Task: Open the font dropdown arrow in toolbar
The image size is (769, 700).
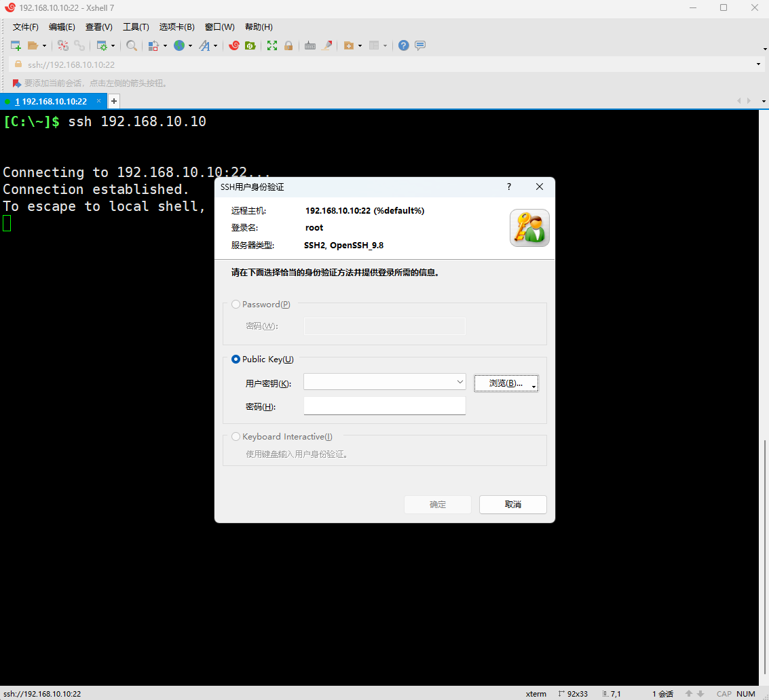Action: coord(216,46)
